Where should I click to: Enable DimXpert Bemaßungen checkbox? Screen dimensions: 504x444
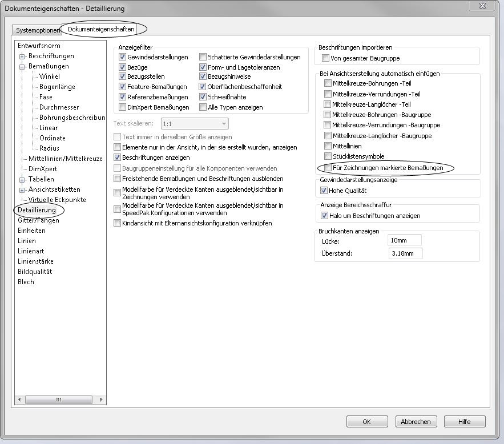click(x=122, y=107)
